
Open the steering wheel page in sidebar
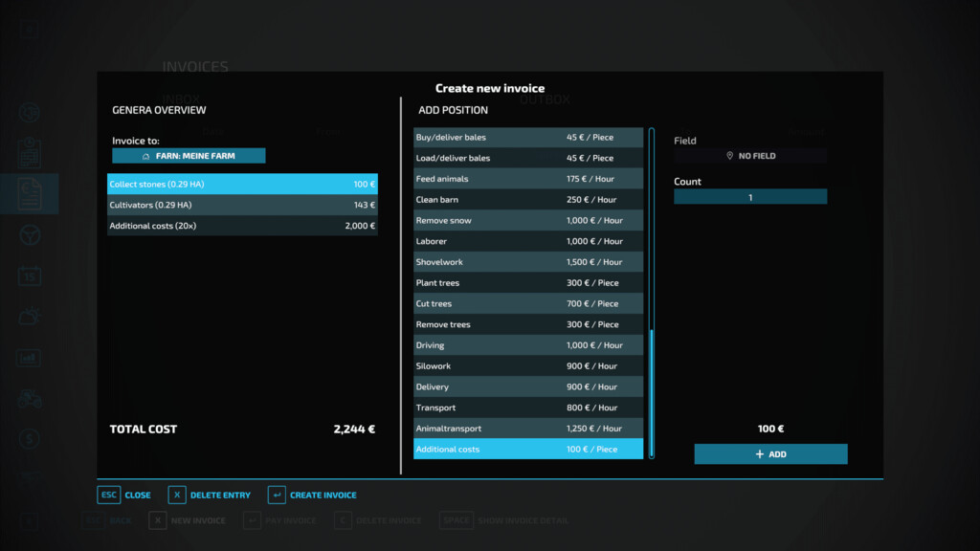[x=30, y=234]
